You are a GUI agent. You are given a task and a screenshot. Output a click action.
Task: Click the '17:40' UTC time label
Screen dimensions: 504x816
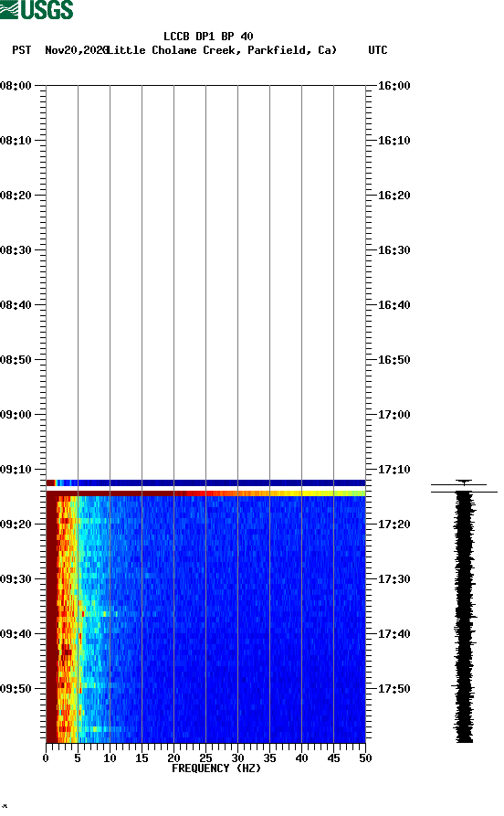click(x=394, y=634)
